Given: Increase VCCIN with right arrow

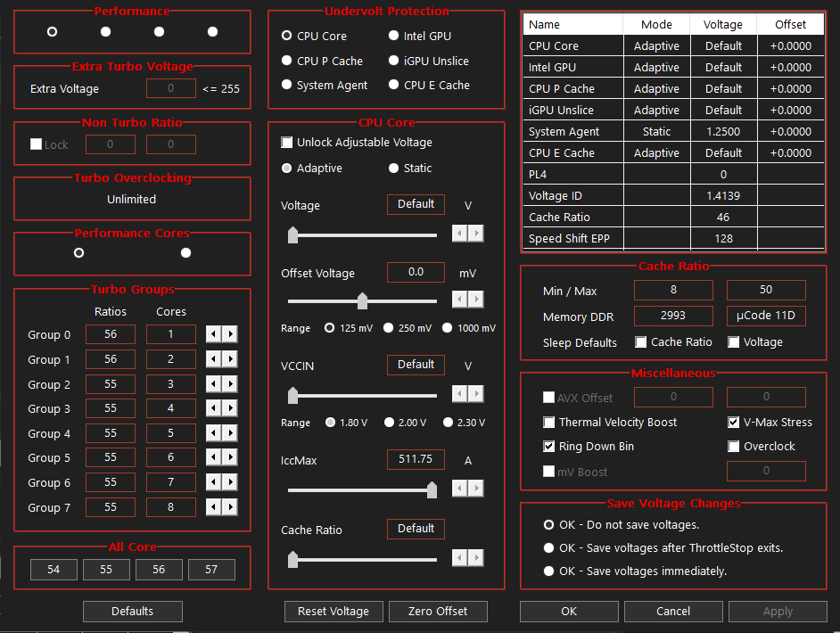Looking at the screenshot, I should click(x=476, y=393).
